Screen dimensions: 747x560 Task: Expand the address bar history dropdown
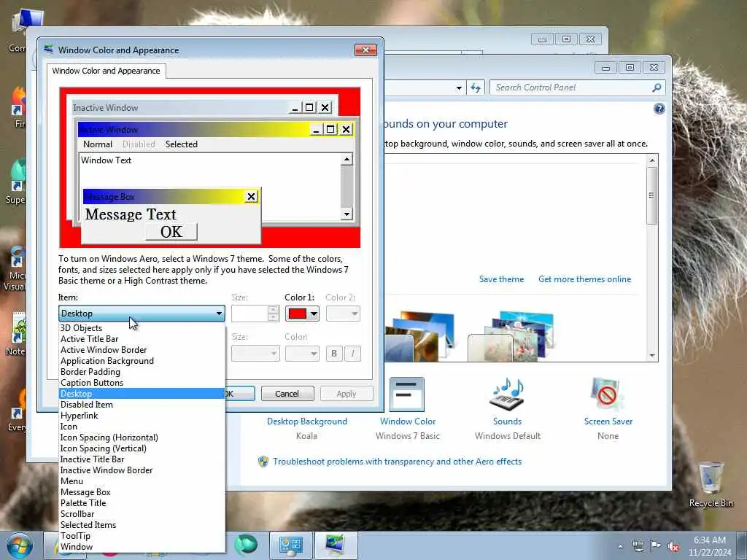pos(459,87)
